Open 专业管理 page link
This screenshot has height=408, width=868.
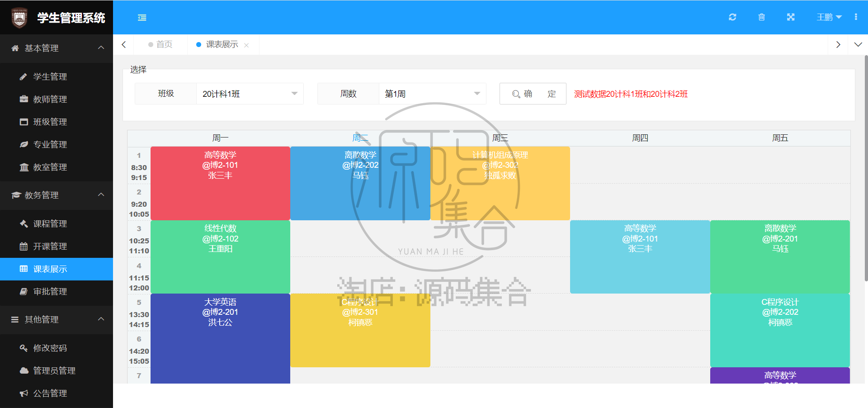pos(57,144)
